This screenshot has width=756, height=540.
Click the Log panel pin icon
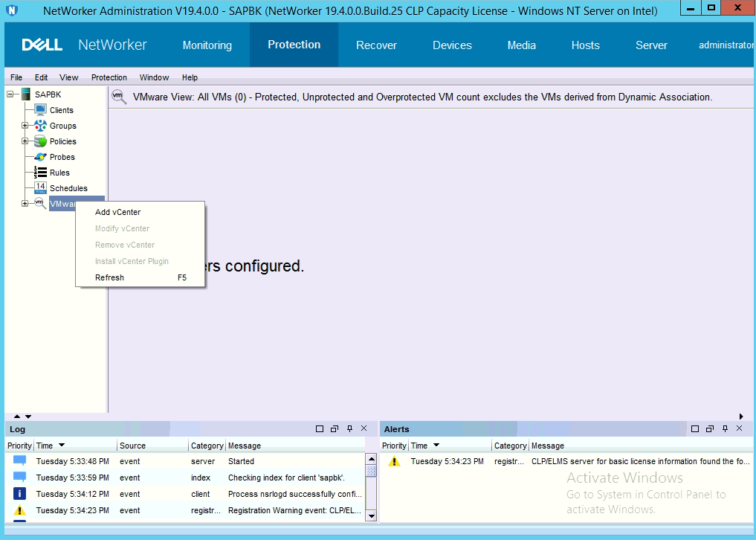349,429
